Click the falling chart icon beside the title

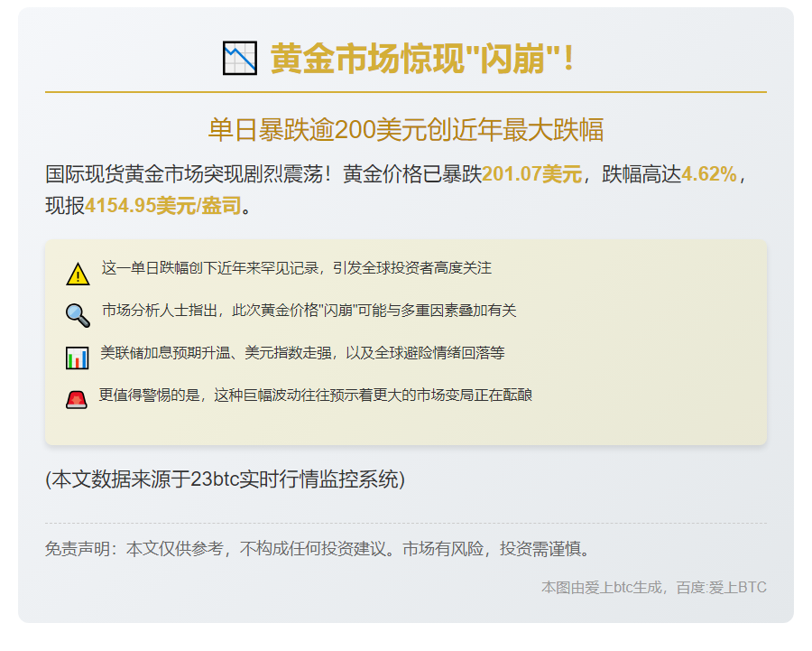(x=240, y=59)
